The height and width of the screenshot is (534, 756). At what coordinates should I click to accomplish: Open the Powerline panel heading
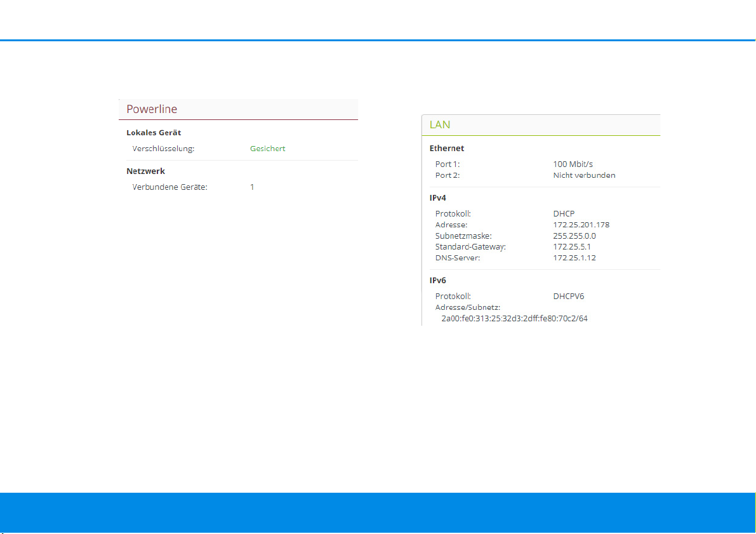[x=152, y=109]
